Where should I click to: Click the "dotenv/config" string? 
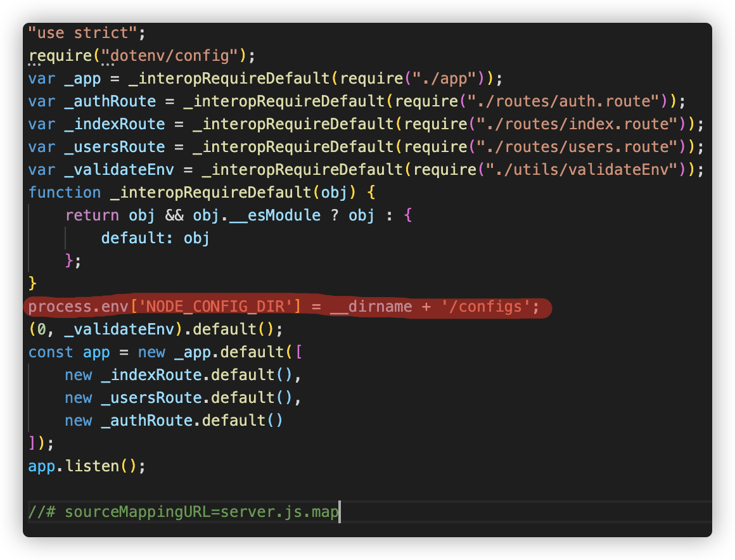171,56
